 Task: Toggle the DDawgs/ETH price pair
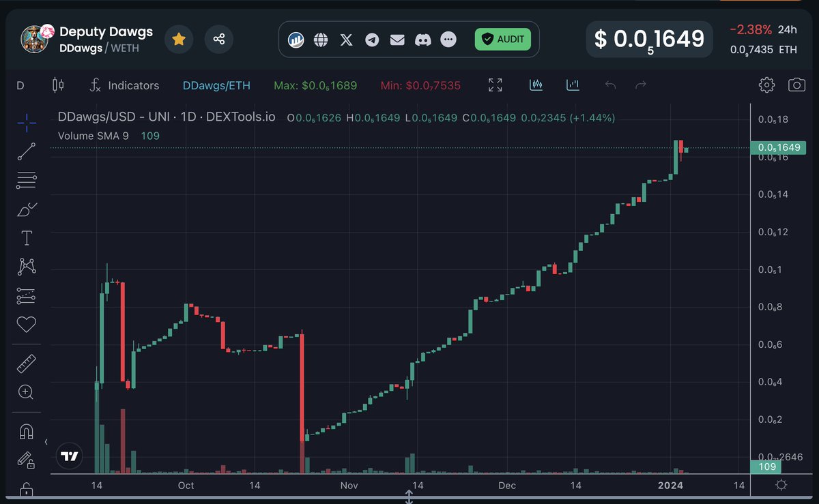point(216,85)
